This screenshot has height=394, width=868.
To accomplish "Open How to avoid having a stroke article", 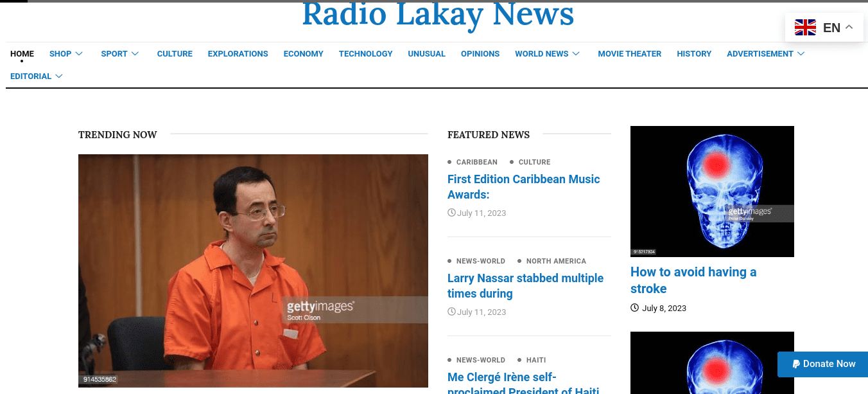I will tap(693, 280).
